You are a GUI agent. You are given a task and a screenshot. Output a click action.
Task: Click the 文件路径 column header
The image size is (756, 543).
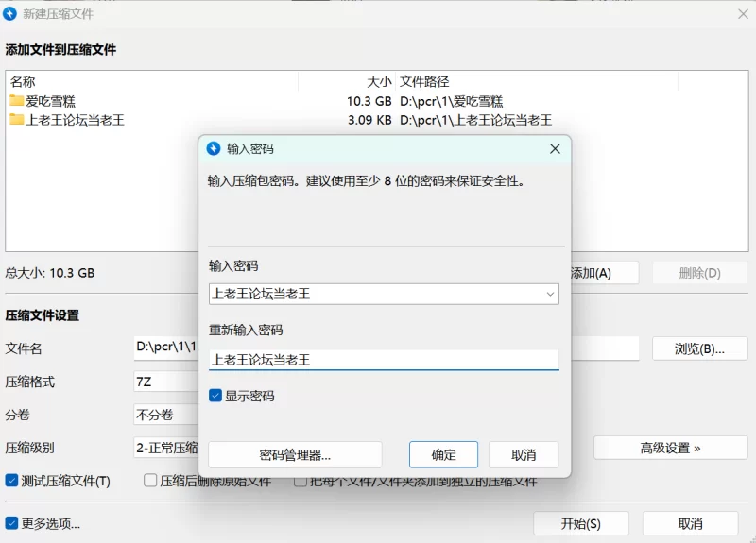coord(425,81)
